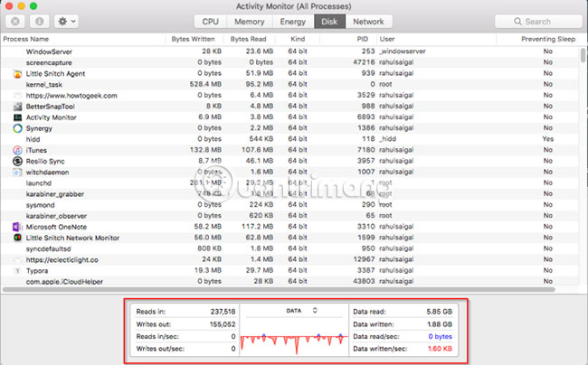
Task: Sort by Bytes Read column
Action: click(248, 39)
